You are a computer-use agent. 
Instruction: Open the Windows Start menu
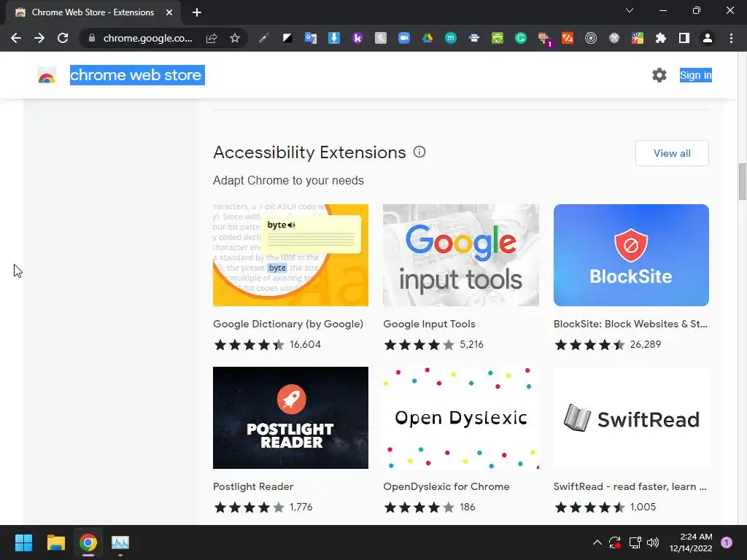(23, 542)
